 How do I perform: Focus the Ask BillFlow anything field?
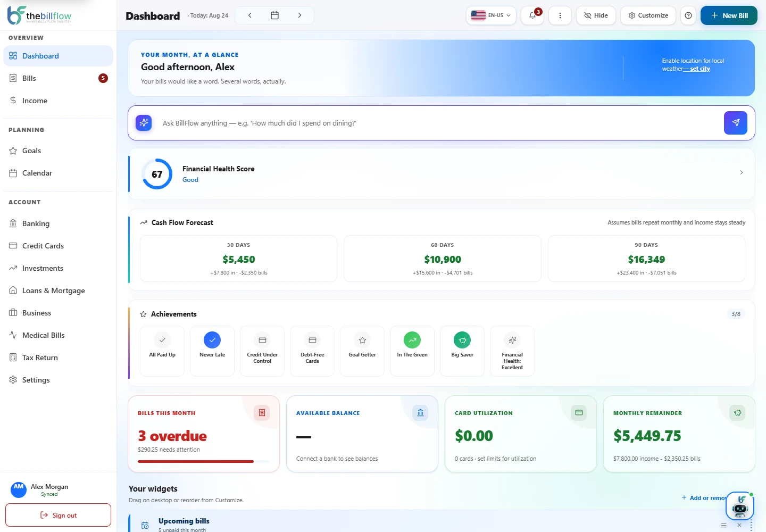point(438,123)
